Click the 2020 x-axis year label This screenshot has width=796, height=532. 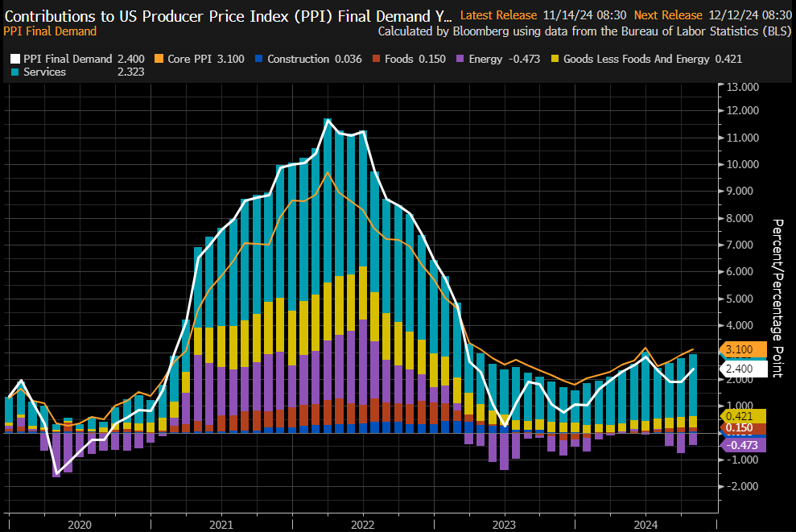click(80, 525)
